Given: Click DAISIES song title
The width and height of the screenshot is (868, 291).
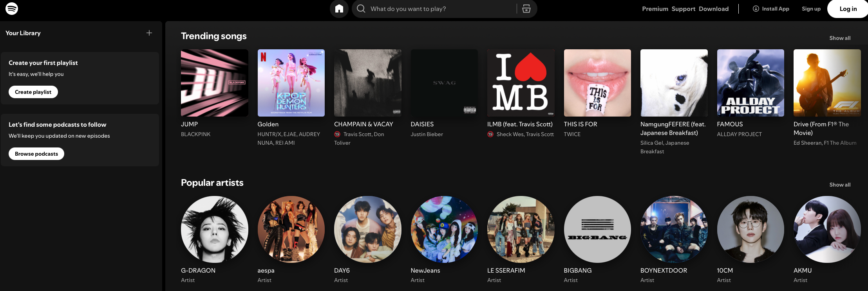Looking at the screenshot, I should click(x=422, y=124).
